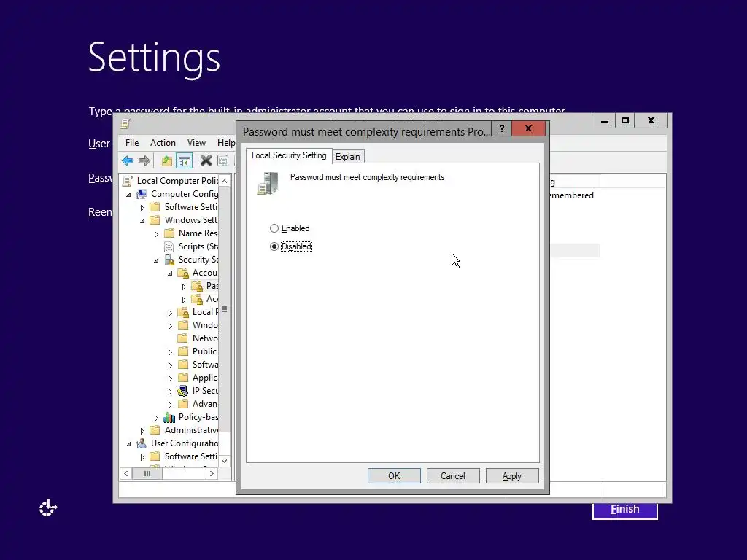Open the View menu
Screen dimensions: 747x560
(x=196, y=143)
